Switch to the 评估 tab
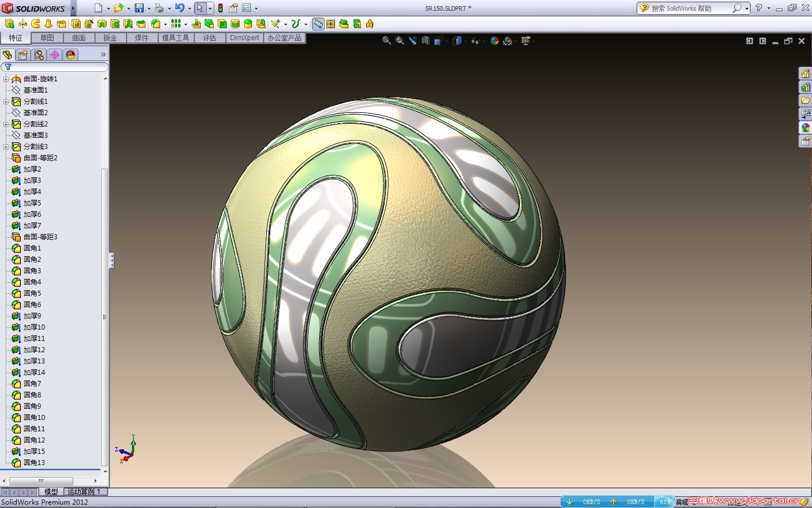 210,38
